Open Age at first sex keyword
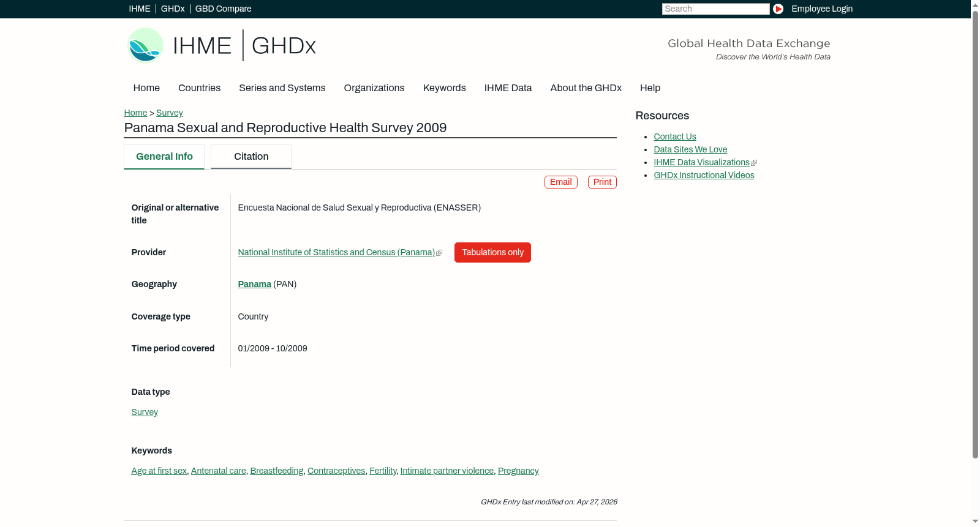 click(159, 471)
